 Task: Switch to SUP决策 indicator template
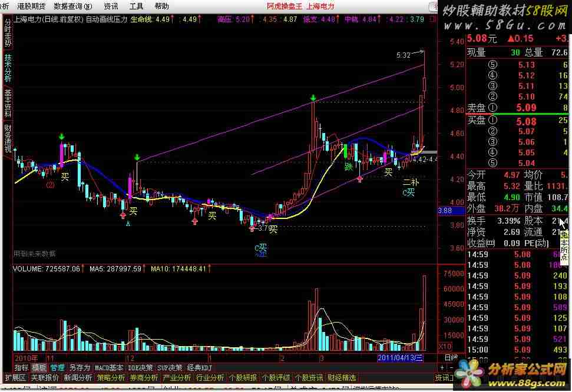coord(170,367)
